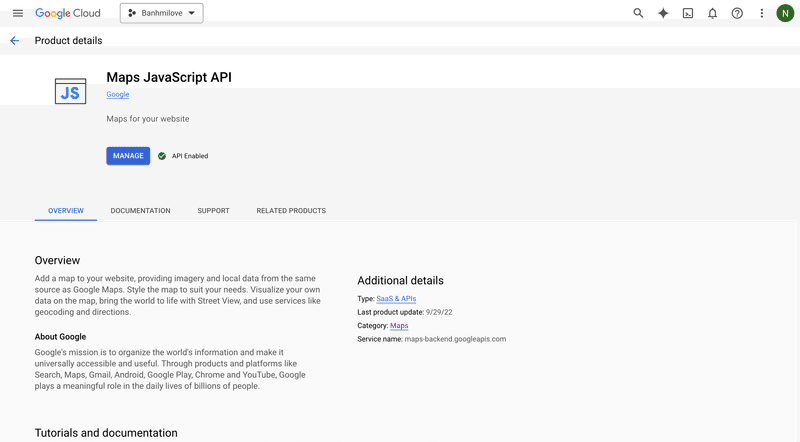This screenshot has height=442, width=800.
Task: Open the notifications bell
Action: [x=712, y=13]
